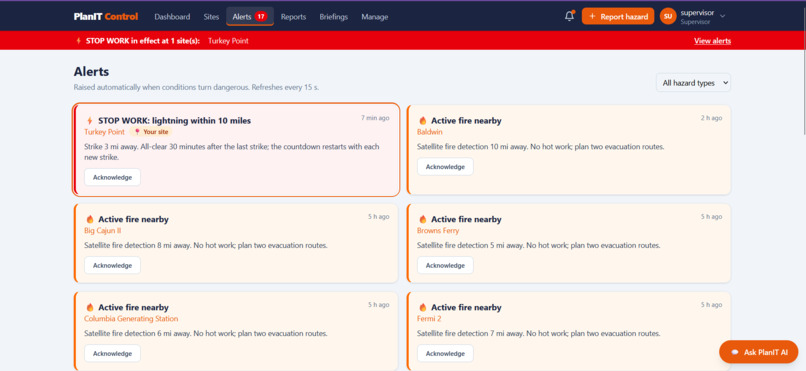The width and height of the screenshot is (806, 371).
Task: Click the Turkey Point site link in alert card
Action: coord(104,132)
